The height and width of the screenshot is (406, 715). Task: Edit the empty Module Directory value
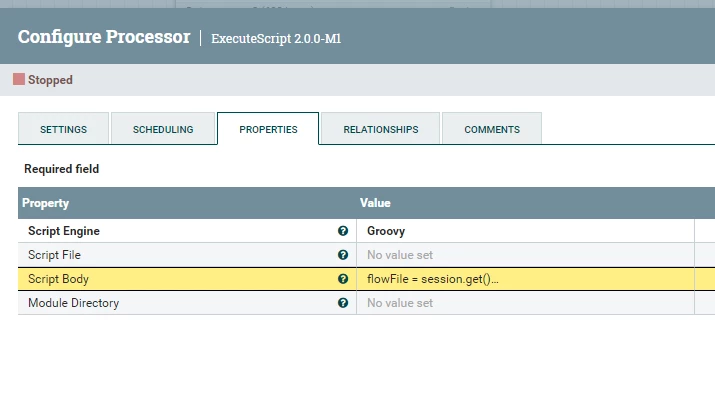[525, 303]
